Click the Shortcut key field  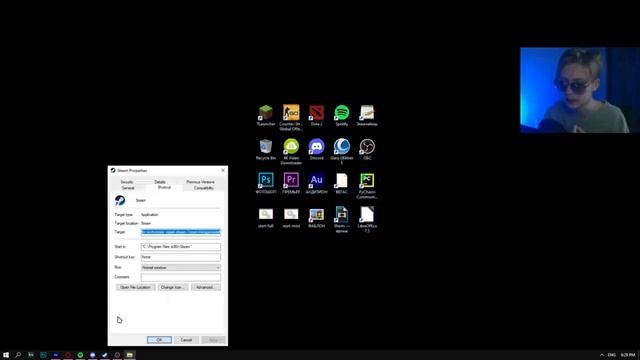(x=181, y=257)
